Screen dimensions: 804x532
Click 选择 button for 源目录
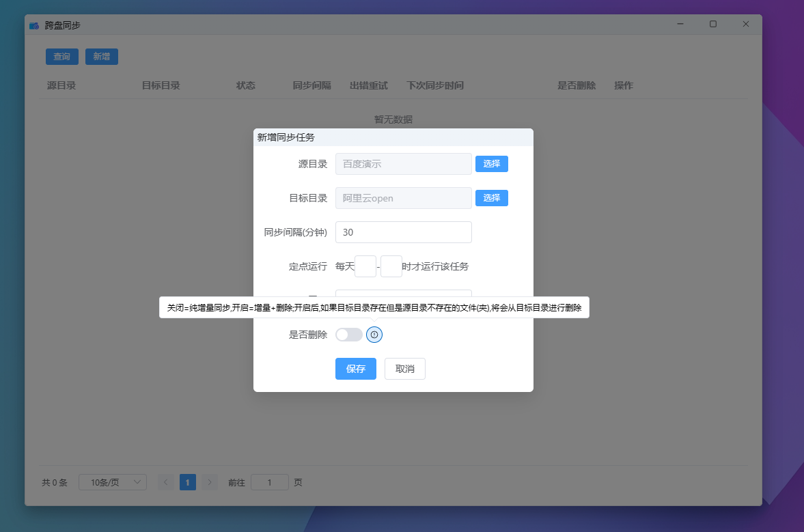click(x=491, y=164)
